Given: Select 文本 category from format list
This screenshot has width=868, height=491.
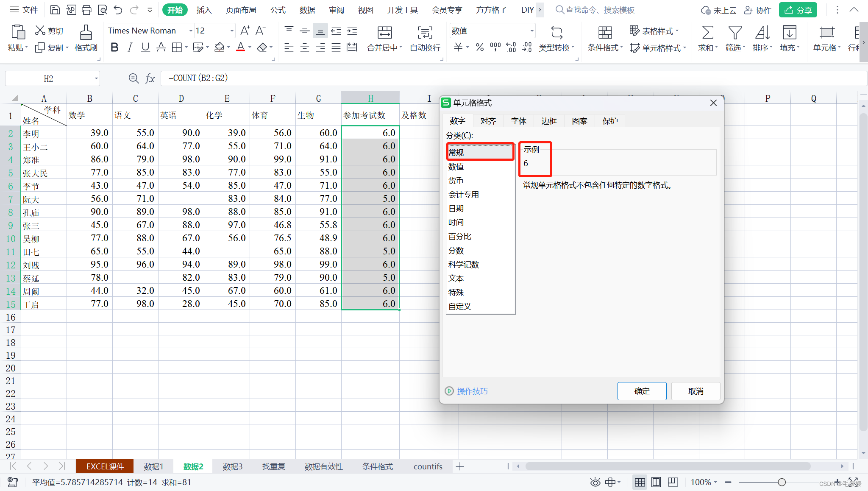Looking at the screenshot, I should pyautogui.click(x=456, y=278).
